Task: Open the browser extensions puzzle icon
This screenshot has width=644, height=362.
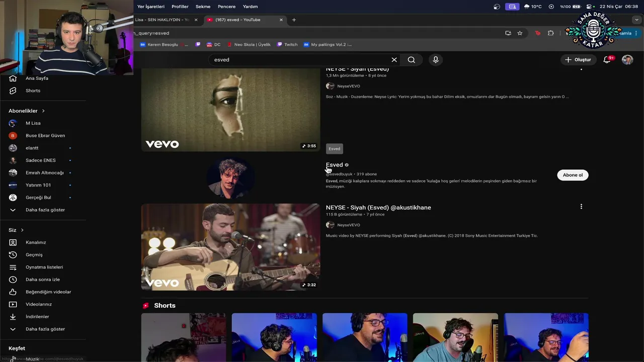Action: pos(550,33)
